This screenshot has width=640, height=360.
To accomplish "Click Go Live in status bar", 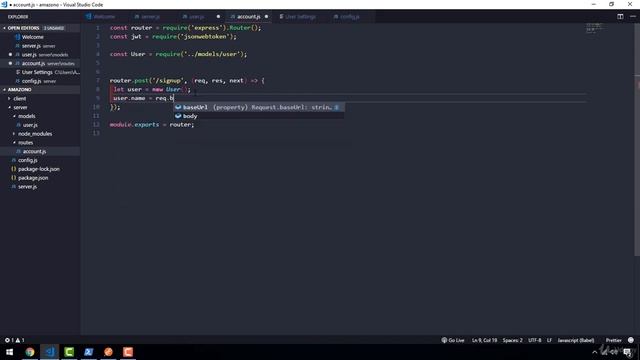I will point(453,340).
